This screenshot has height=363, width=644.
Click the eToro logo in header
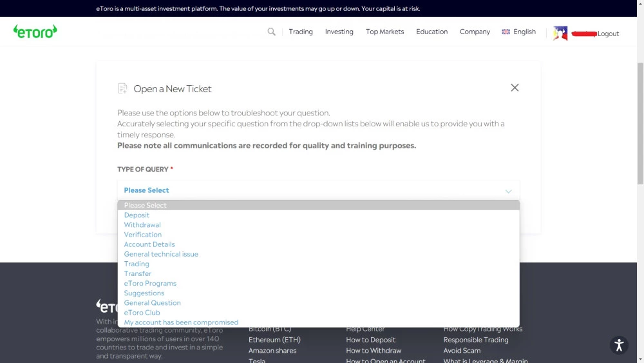coord(35,31)
